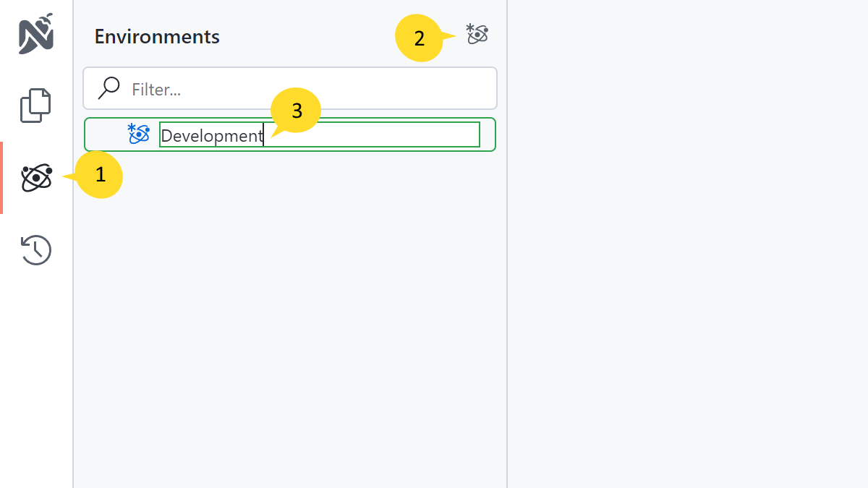
Task: Click the Environments panel heading
Action: coord(157,37)
